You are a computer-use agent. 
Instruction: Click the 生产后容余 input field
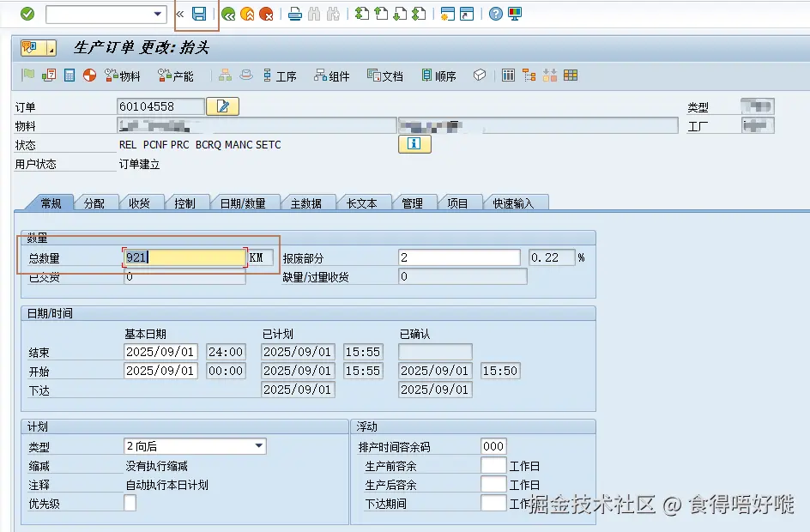point(493,485)
